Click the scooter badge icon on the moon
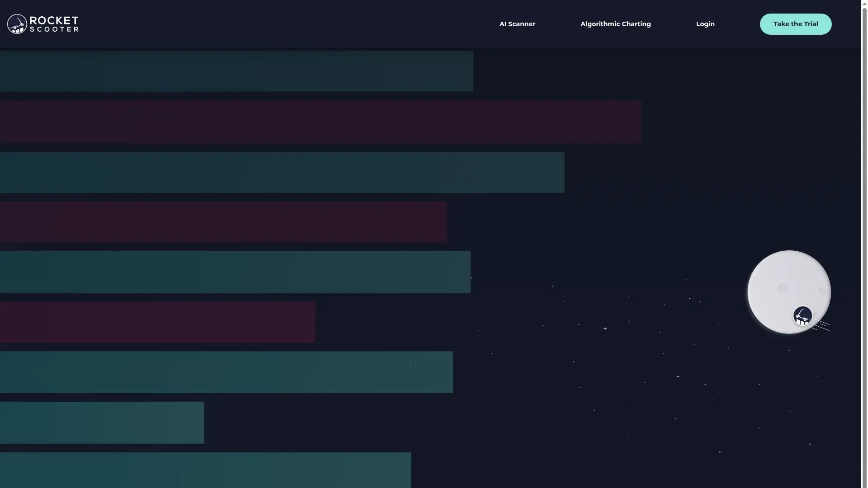 [802, 315]
